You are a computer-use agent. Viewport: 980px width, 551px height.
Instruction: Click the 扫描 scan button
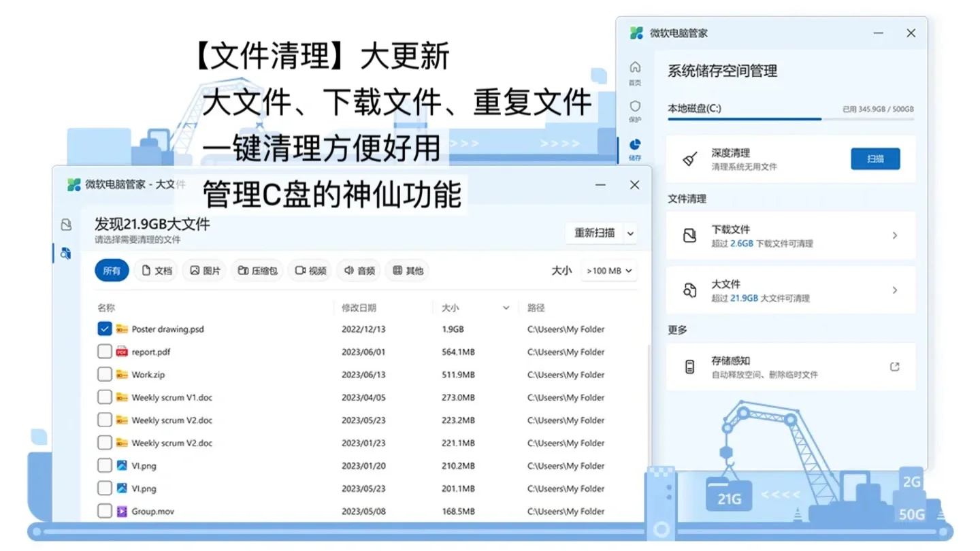coord(875,158)
